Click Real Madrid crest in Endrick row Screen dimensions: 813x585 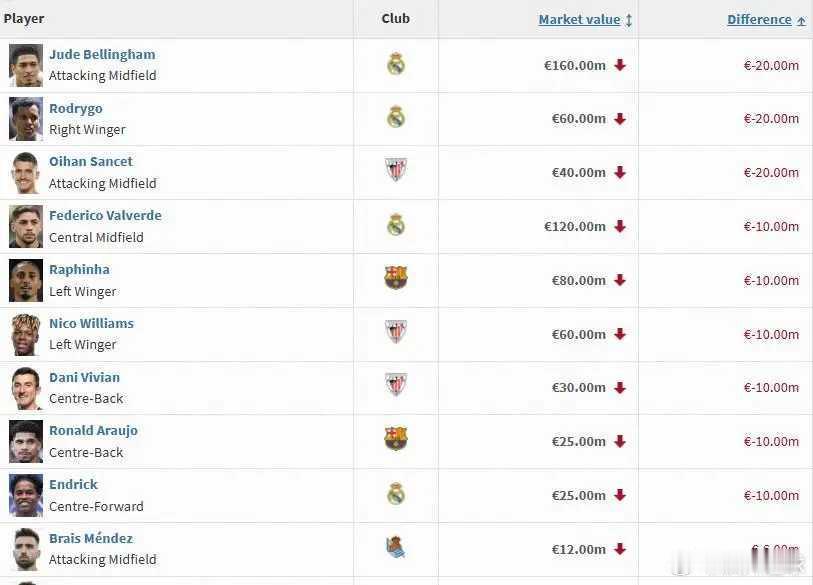pos(396,494)
